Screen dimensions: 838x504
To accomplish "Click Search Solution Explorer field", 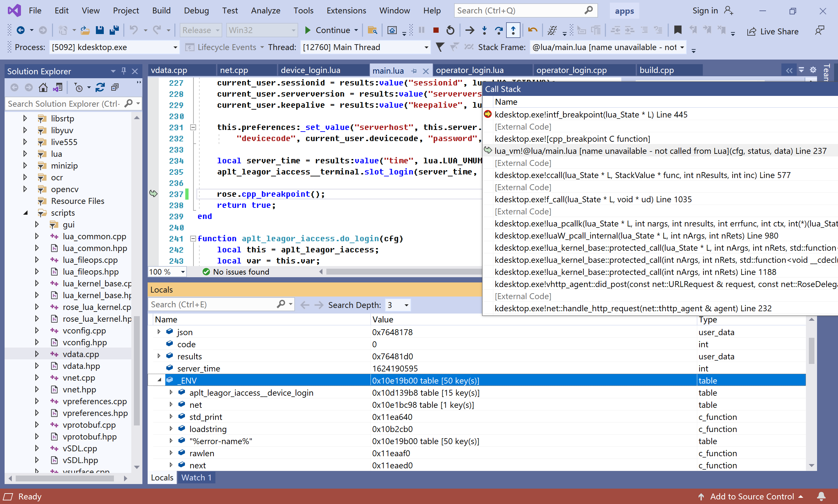I will click(x=73, y=104).
